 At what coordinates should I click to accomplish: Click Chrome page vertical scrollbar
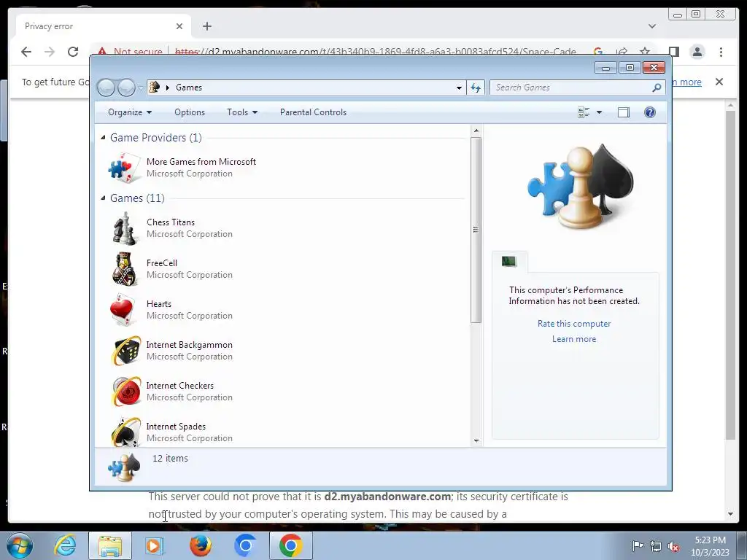click(730, 275)
